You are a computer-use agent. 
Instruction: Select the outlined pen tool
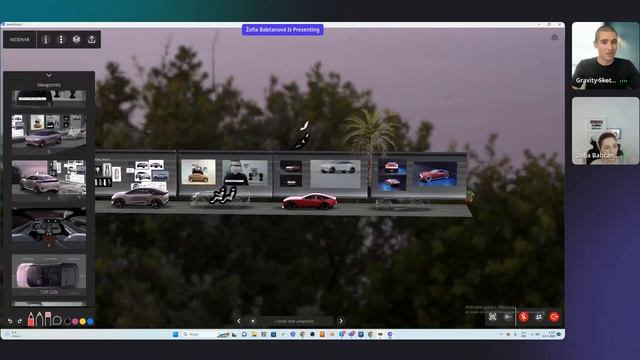[x=39, y=319]
